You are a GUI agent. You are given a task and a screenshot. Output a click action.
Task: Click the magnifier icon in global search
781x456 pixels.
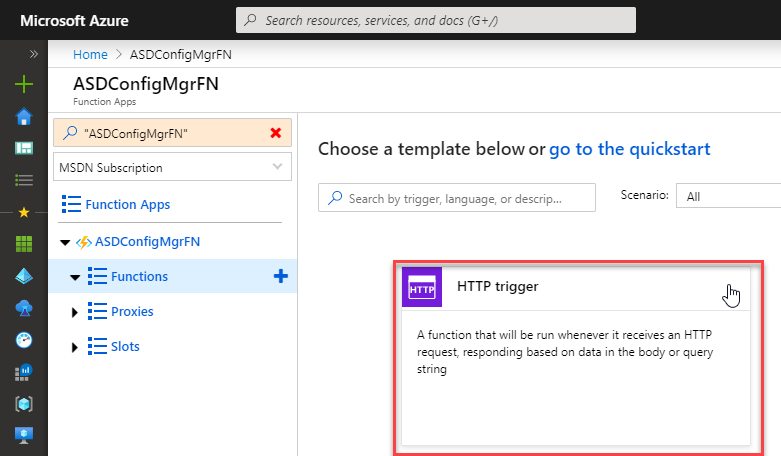point(251,20)
